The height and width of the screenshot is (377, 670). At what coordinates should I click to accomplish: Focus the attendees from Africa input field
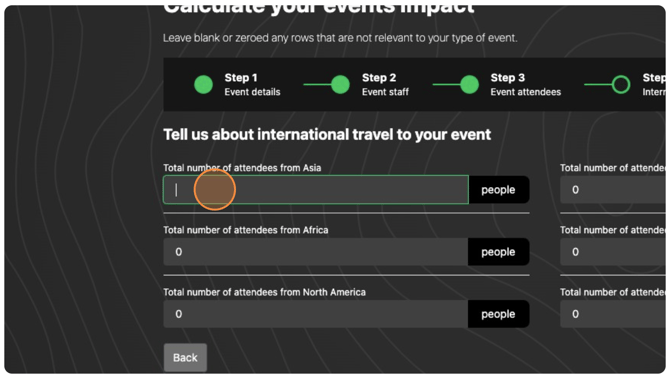coord(316,252)
